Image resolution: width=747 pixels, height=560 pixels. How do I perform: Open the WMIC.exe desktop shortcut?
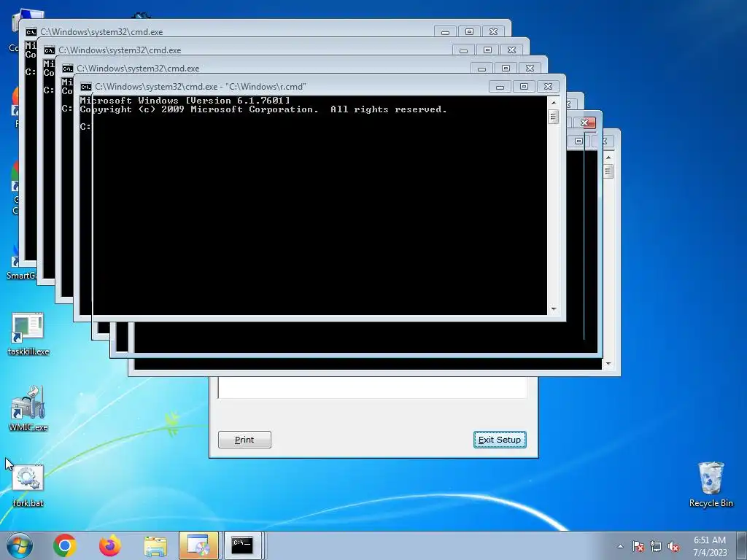point(28,408)
